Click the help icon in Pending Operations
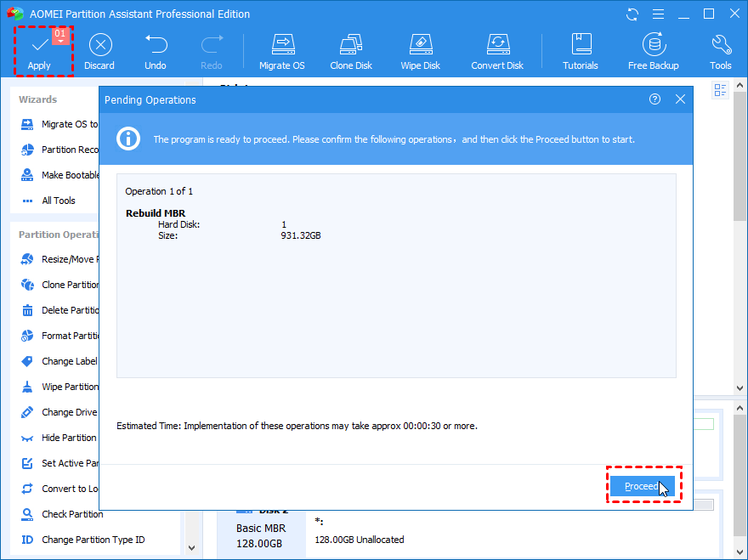748x560 pixels. tap(654, 99)
